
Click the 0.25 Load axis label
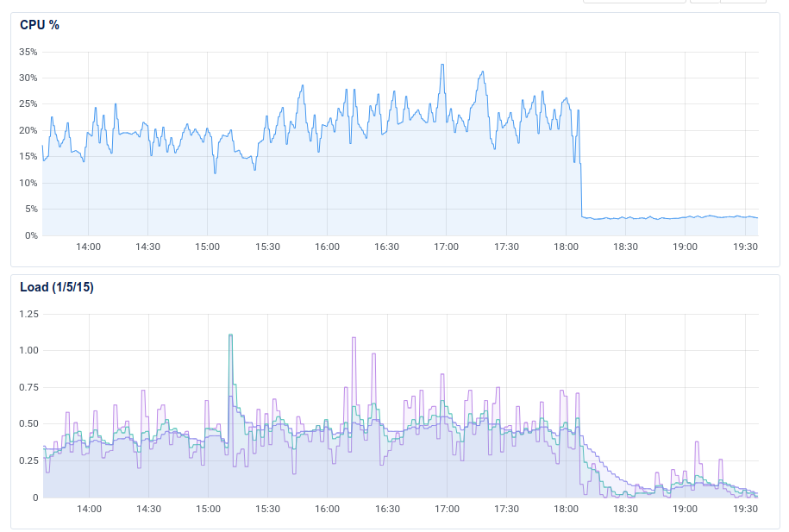(28, 460)
